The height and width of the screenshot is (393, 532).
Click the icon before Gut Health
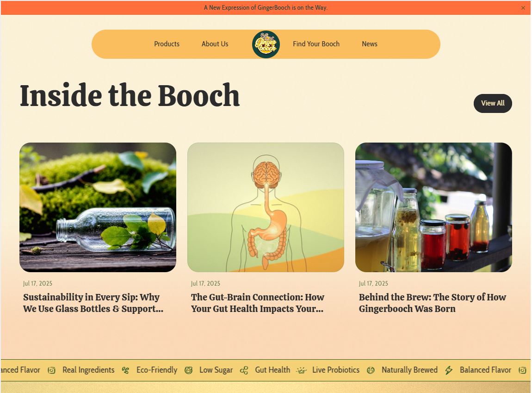(x=244, y=370)
